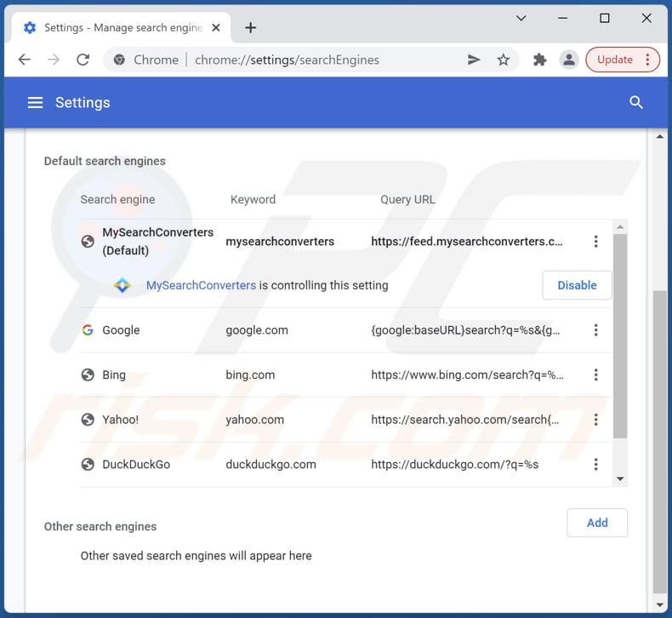Open the MySearchConverters extension link
This screenshot has height=618, width=672.
point(201,286)
